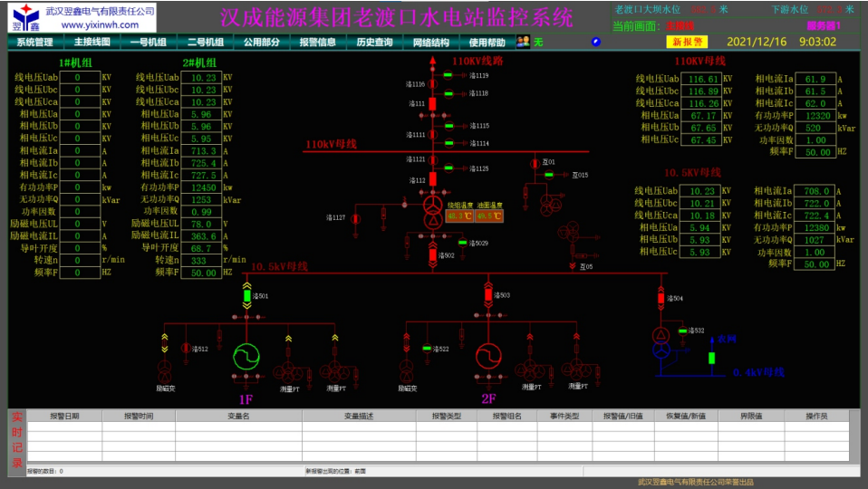The height and width of the screenshot is (489, 868).
Task: Toggle the green 农网 breaker
Action: [712, 358]
